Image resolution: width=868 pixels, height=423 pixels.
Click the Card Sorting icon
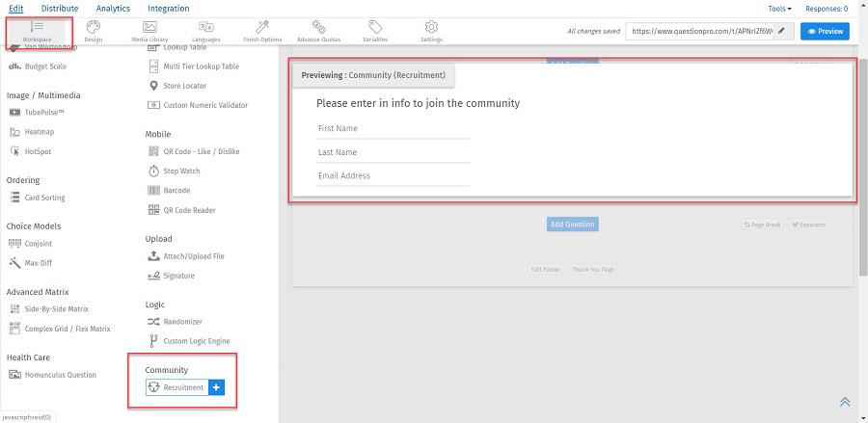pyautogui.click(x=14, y=198)
